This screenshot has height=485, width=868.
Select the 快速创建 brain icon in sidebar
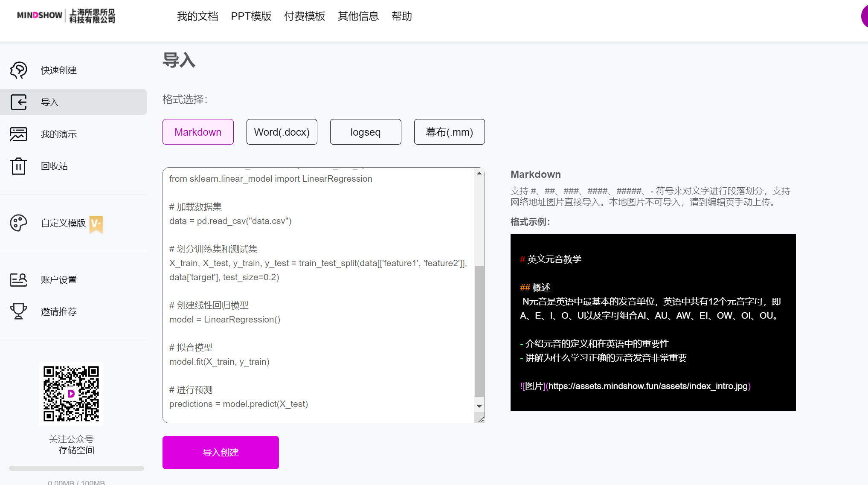18,70
